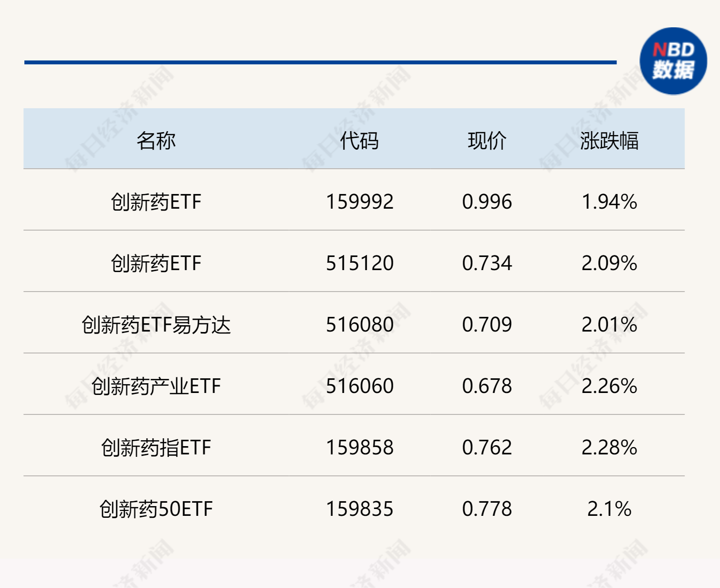Select the 名称 column header
The width and height of the screenshot is (720, 588).
[156, 141]
